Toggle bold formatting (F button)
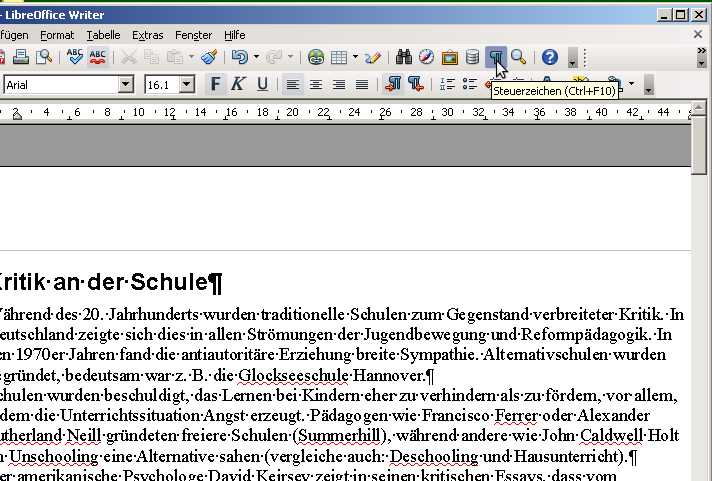Screen dimensions: 712x481 point(214,84)
